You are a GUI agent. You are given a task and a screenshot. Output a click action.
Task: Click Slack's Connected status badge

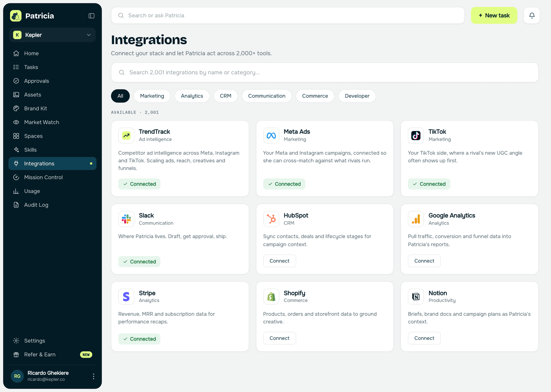(x=139, y=262)
